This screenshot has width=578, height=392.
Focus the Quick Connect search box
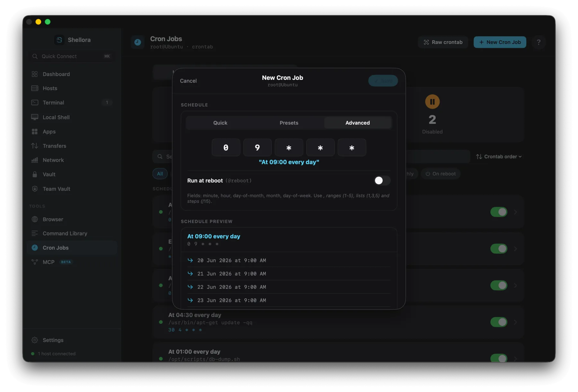(72, 56)
